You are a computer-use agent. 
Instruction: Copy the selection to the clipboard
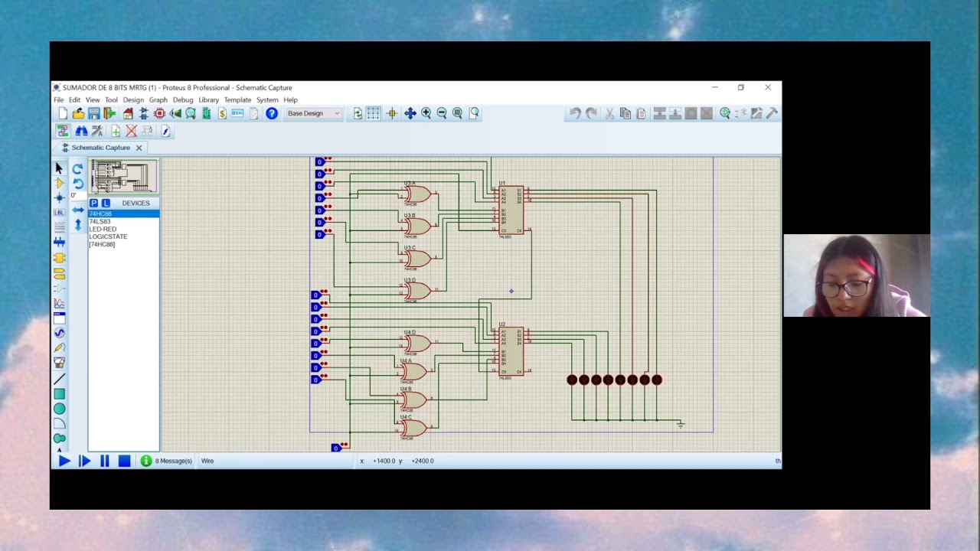pos(626,113)
